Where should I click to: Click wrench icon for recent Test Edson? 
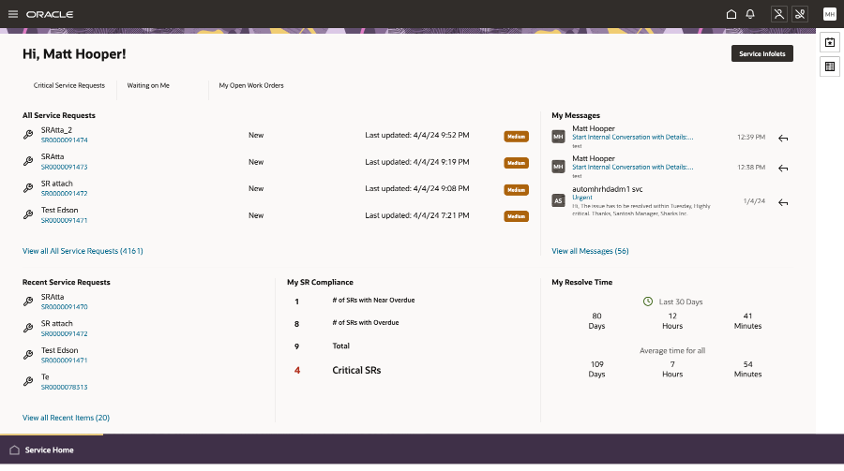[x=28, y=355]
